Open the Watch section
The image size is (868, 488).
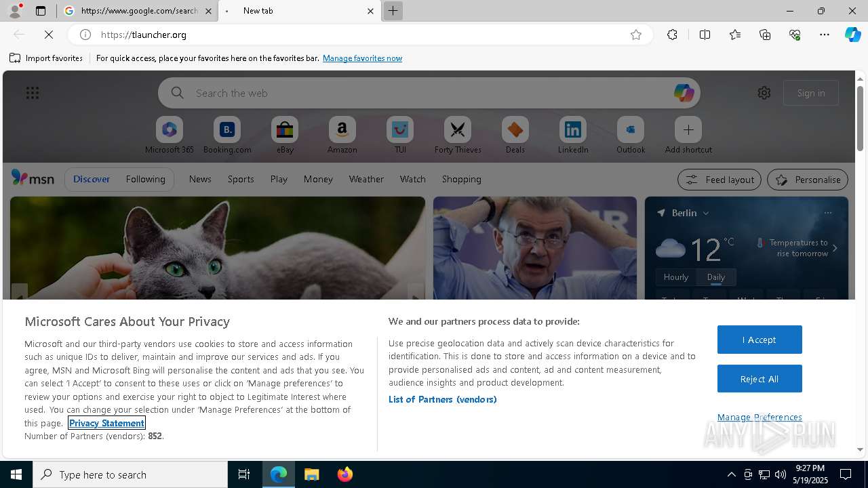coord(413,179)
